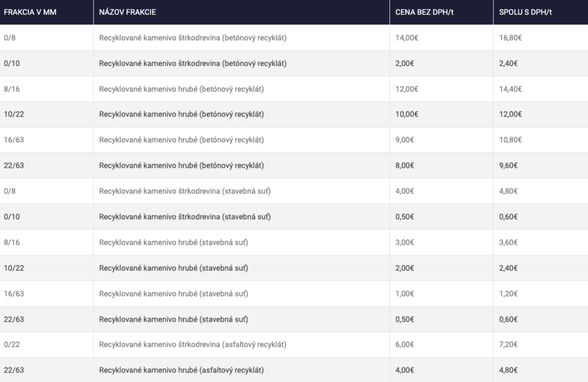
Task: Select the 16/63 cell in the 9,00€ row
Action: (x=47, y=140)
